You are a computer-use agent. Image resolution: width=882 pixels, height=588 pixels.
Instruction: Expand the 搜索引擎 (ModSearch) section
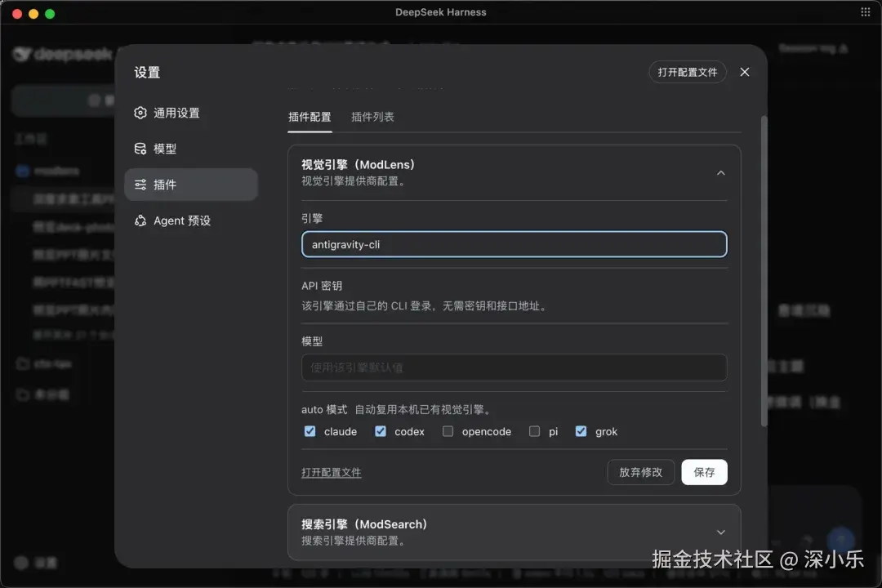[x=720, y=532]
